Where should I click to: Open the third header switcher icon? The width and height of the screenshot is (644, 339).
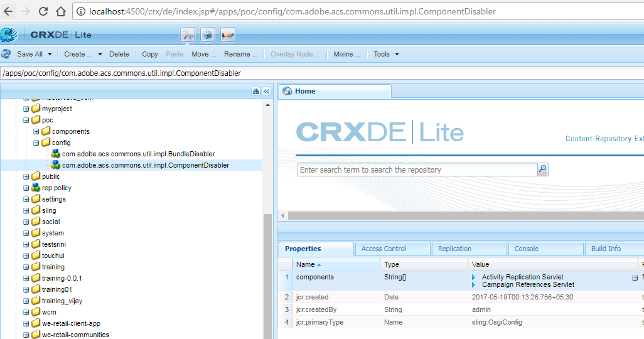[228, 35]
